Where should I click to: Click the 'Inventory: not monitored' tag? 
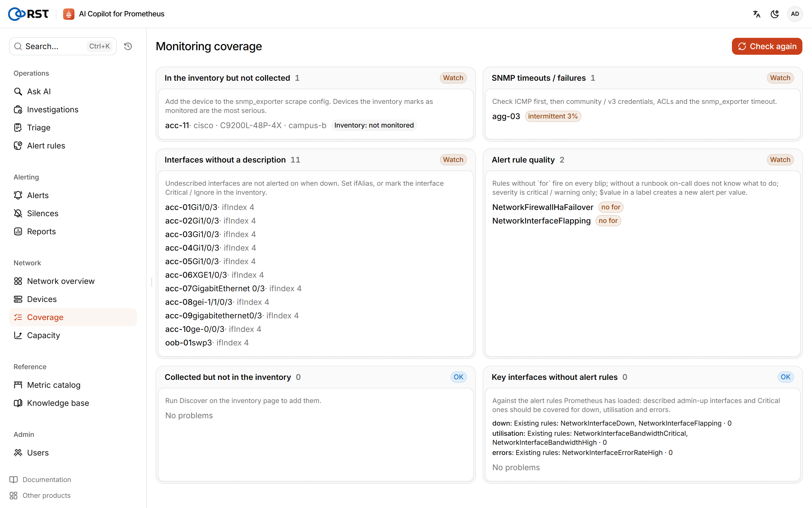(374, 125)
